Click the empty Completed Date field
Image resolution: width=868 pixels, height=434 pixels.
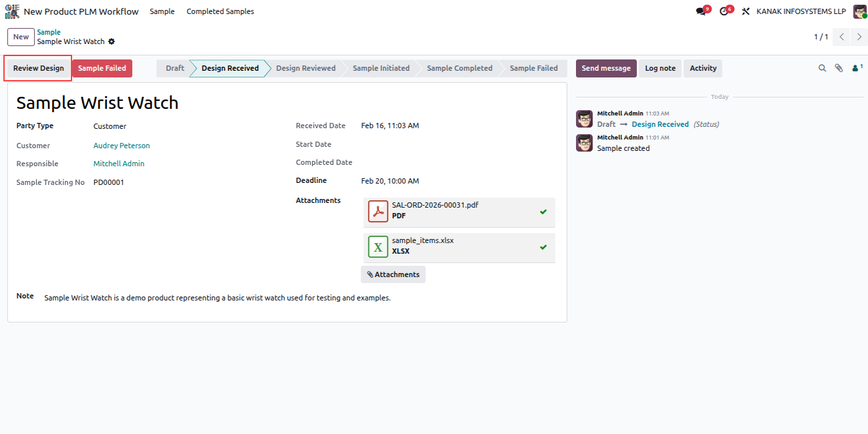pyautogui.click(x=458, y=162)
